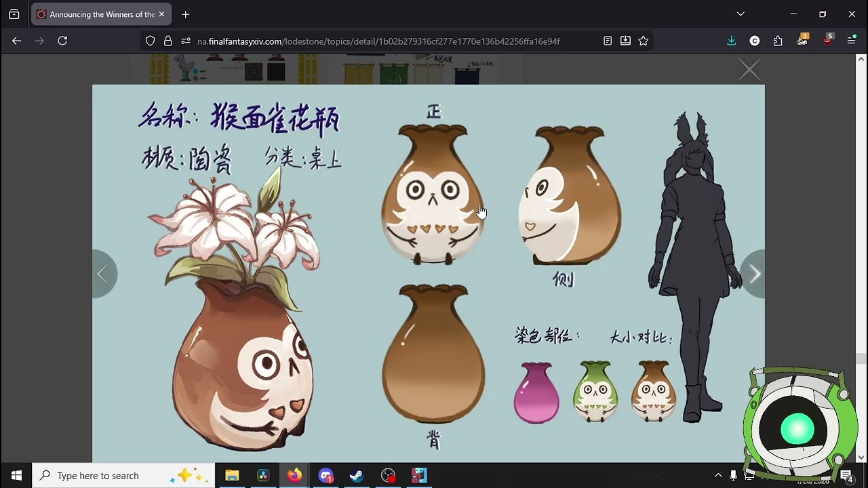Click the Type here to search box

tap(124, 476)
